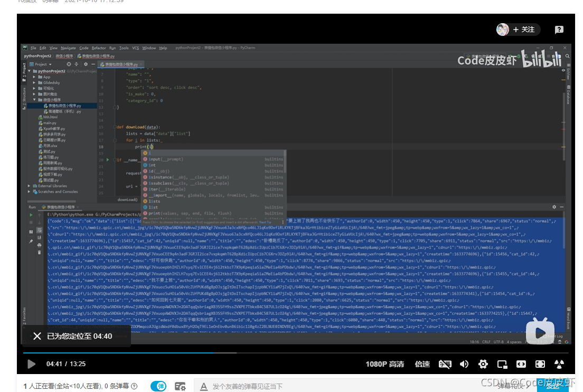The width and height of the screenshot is (583, 392).
Task: Open danmaku font style A dropdown
Action: (x=203, y=386)
